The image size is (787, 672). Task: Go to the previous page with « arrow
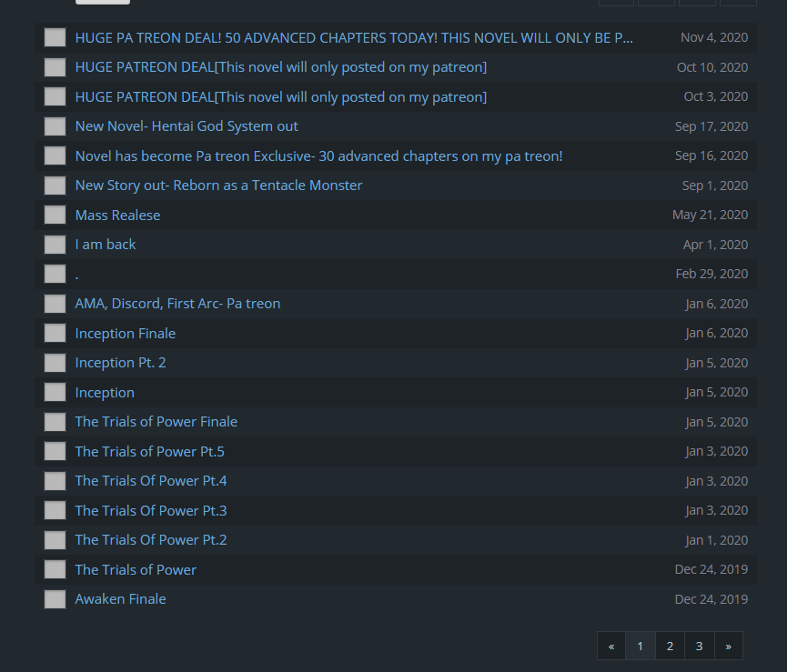[611, 646]
